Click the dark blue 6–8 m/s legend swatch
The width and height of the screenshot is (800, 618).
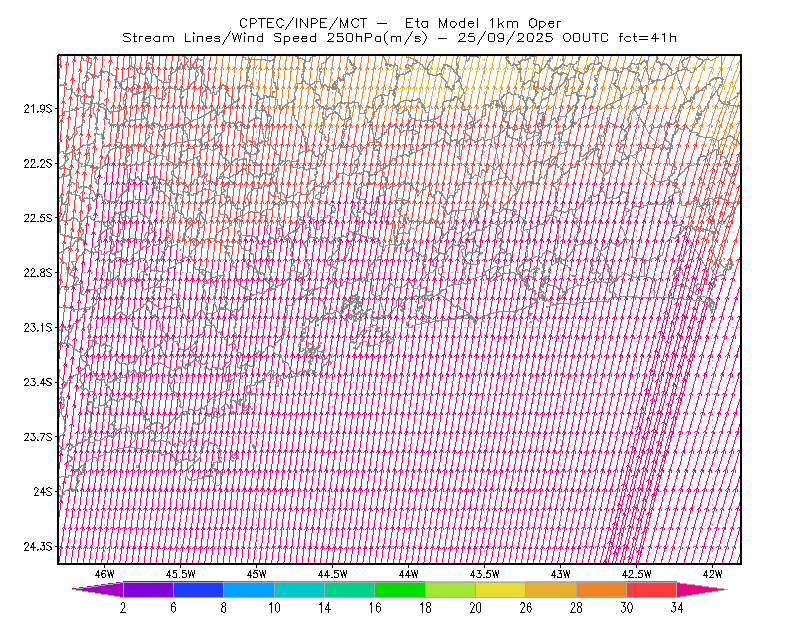tap(198, 589)
